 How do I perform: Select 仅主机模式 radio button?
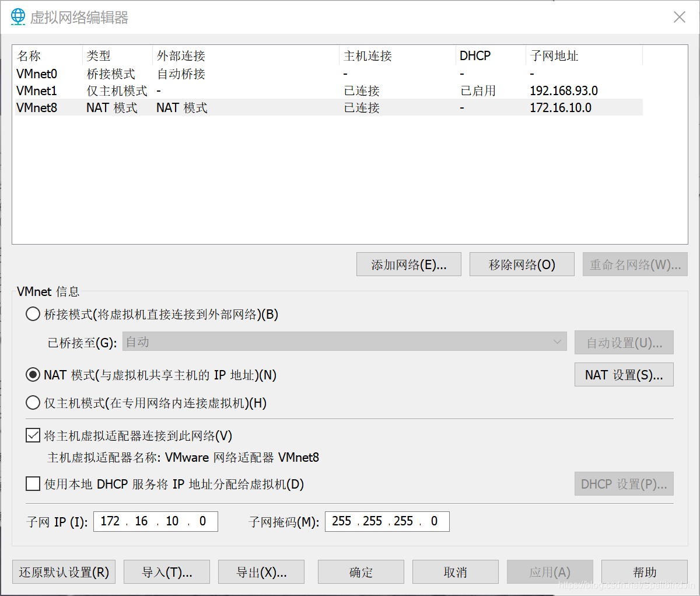(33, 403)
